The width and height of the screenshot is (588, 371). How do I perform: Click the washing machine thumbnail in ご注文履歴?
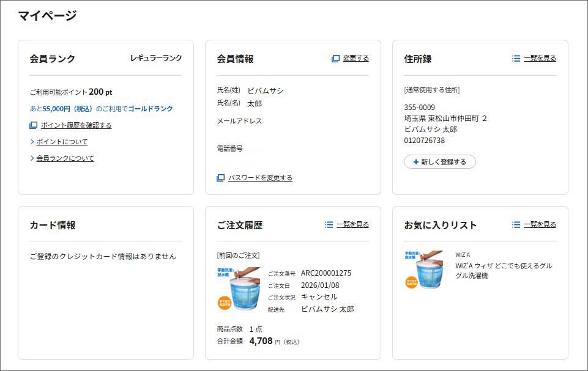(239, 287)
